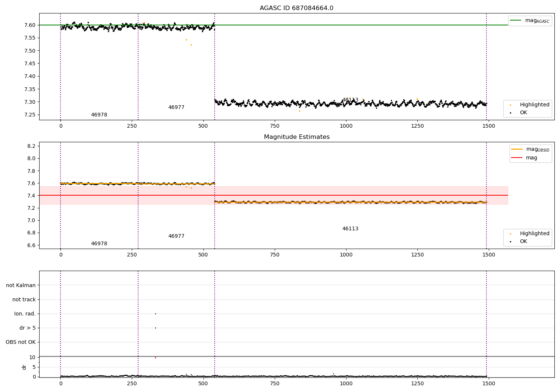Click the '7.40' y-axis tick label
560x392 pixels.
click(x=30, y=77)
